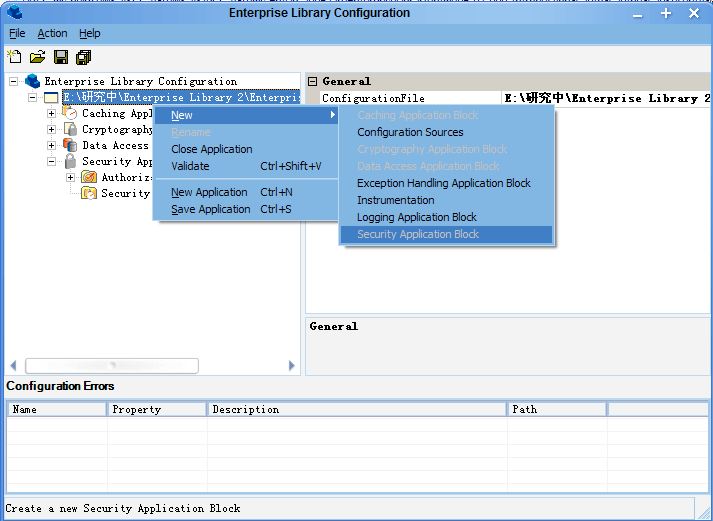This screenshot has width=713, height=521.
Task: Expand the Authorization node
Action: click(x=70, y=177)
